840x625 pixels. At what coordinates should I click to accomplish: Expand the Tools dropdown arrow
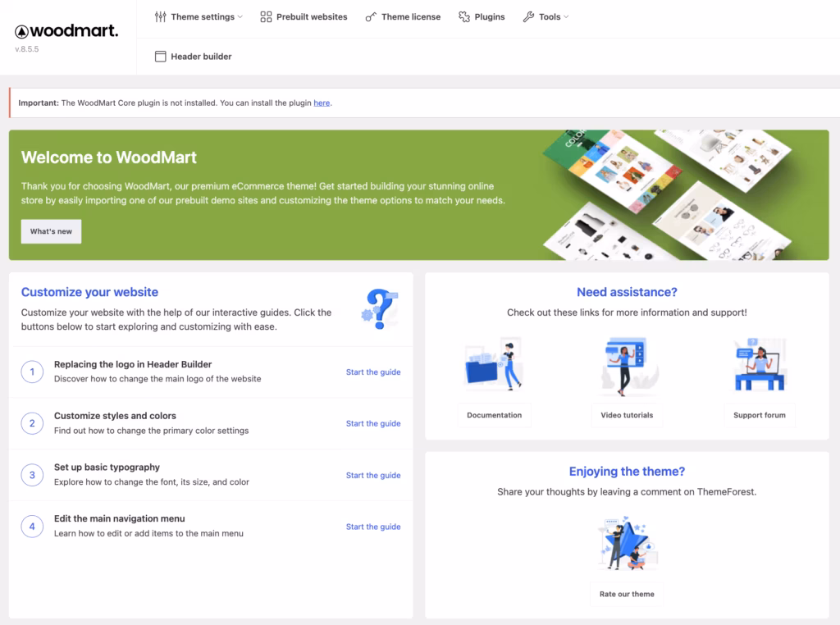(566, 17)
